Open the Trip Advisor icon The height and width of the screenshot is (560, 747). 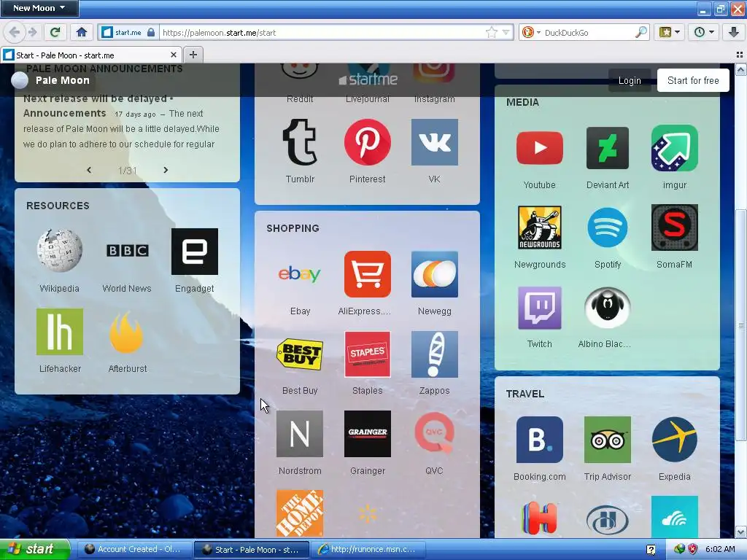(608, 440)
